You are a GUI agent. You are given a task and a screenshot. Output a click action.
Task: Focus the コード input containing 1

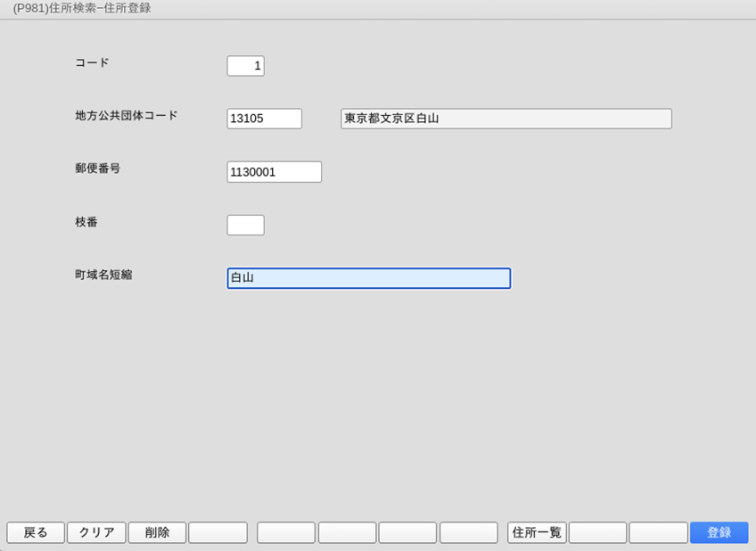(245, 66)
